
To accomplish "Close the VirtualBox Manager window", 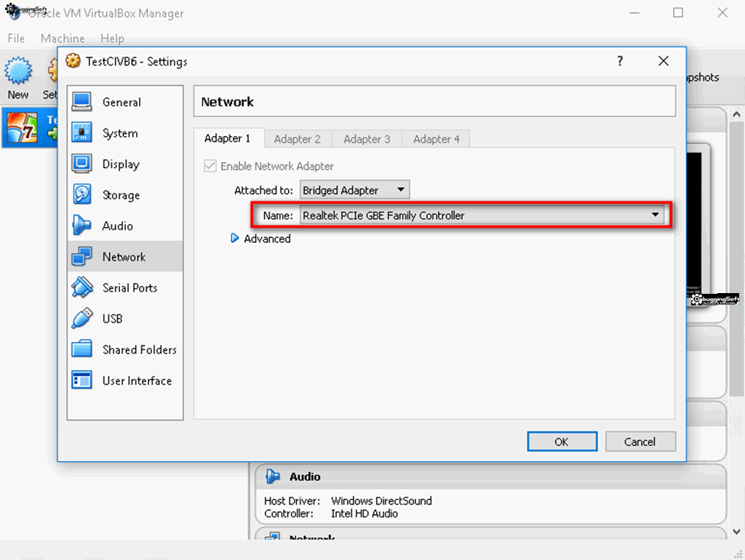I will (722, 13).
